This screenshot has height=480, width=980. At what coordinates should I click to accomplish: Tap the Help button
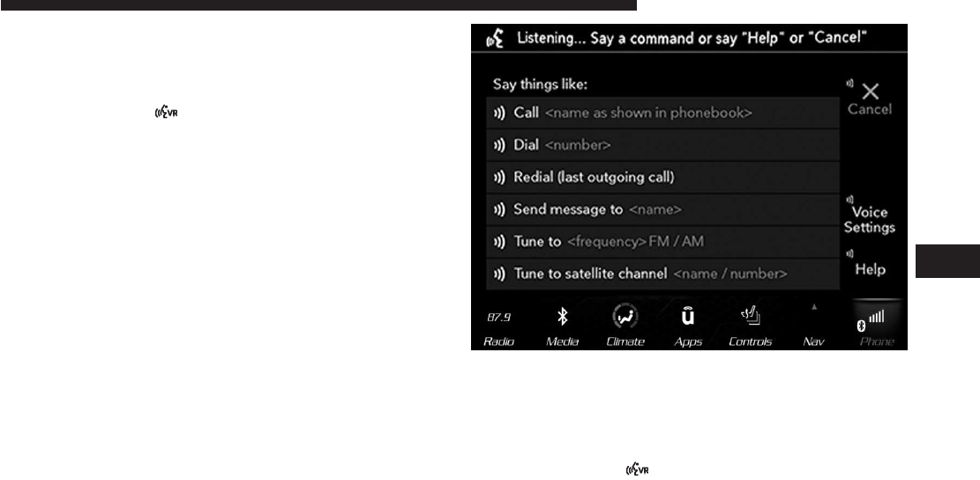tap(870, 269)
